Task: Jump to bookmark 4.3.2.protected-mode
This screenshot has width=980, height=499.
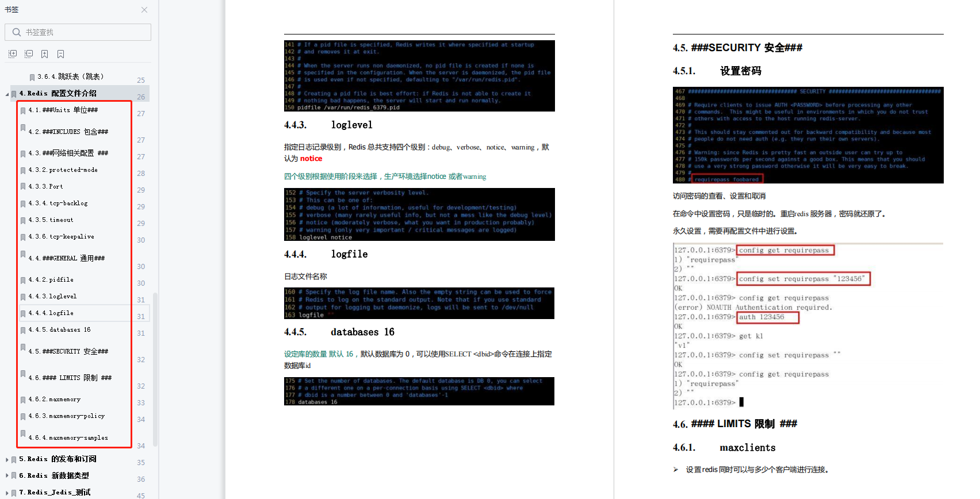Action: click(63, 170)
